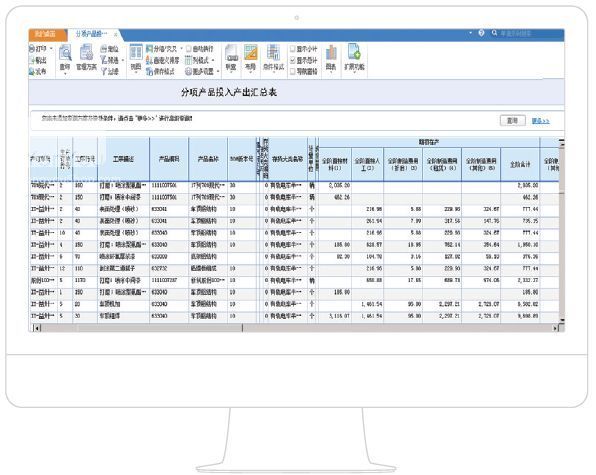Open the title bar dropdown arrow
This screenshot has height=475, width=596.
[470, 33]
